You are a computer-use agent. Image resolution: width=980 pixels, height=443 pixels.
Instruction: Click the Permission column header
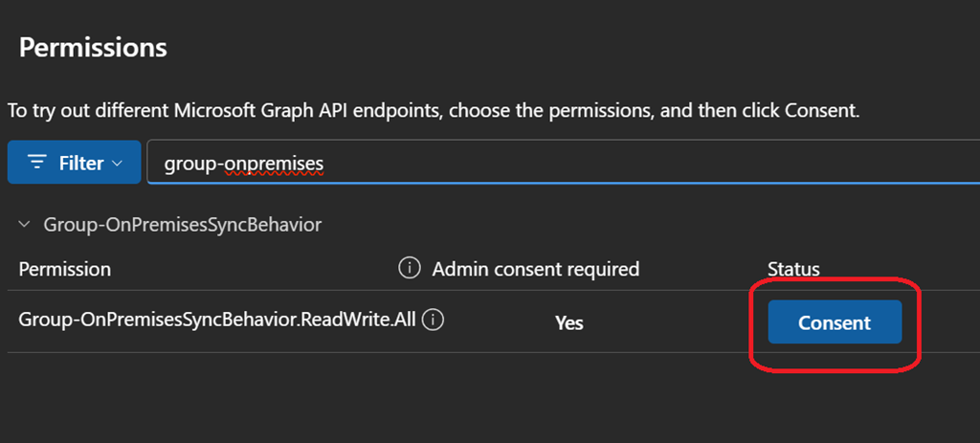click(65, 269)
